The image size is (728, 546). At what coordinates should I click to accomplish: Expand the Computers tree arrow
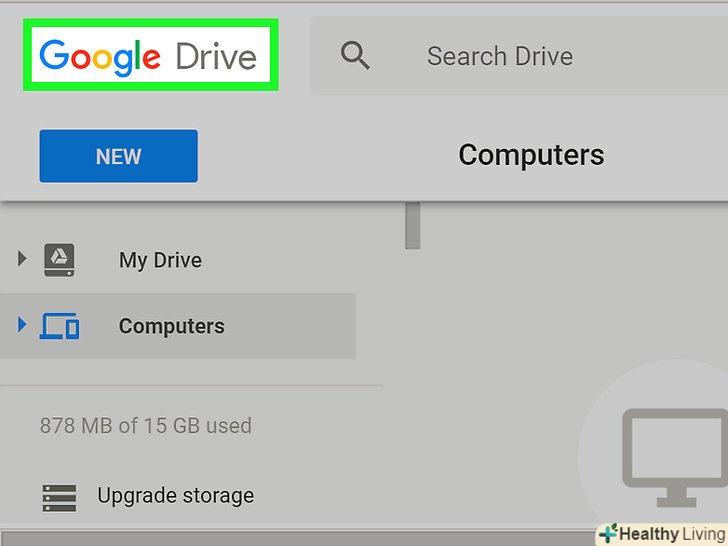pos(22,325)
